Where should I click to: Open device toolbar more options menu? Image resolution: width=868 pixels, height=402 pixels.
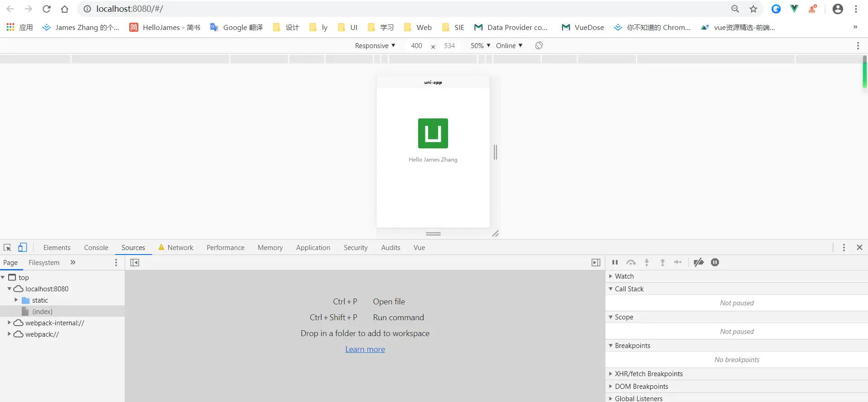[x=858, y=45]
